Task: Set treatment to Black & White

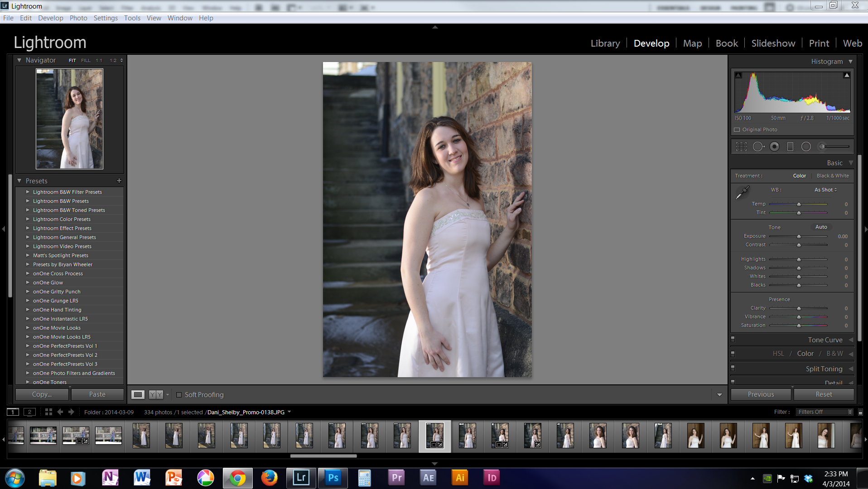Action: 833,176
